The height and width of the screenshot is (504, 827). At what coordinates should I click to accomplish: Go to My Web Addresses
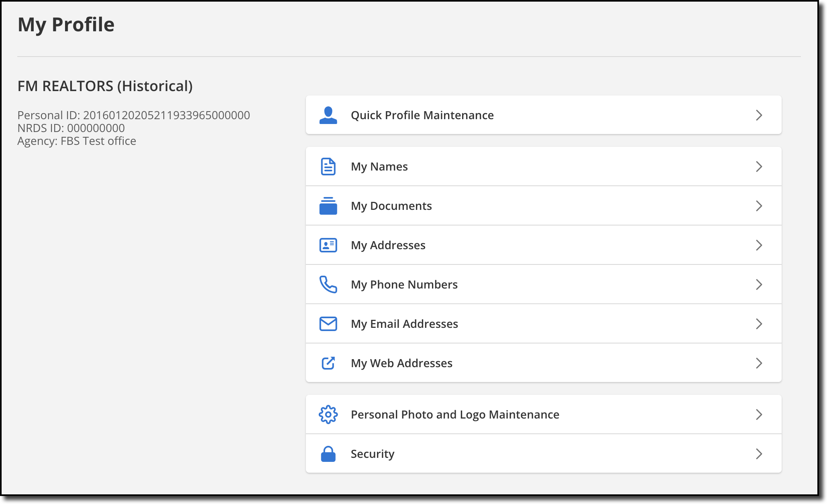coord(544,363)
